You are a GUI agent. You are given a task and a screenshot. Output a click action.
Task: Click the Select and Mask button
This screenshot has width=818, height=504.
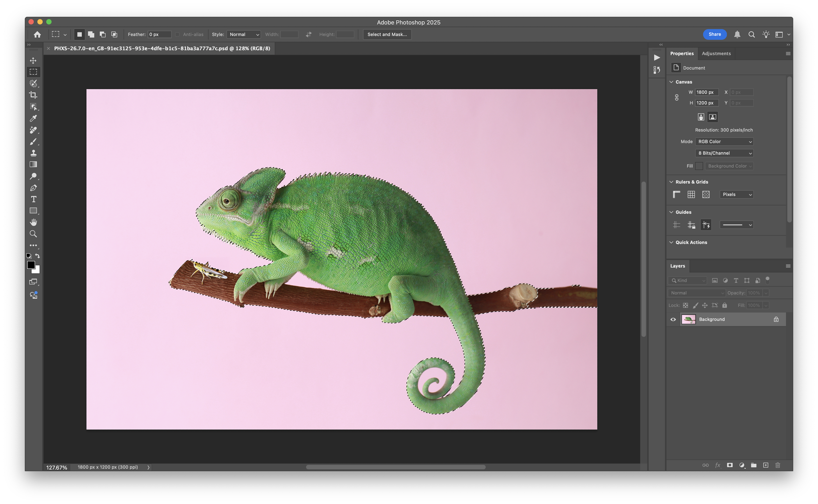(387, 34)
